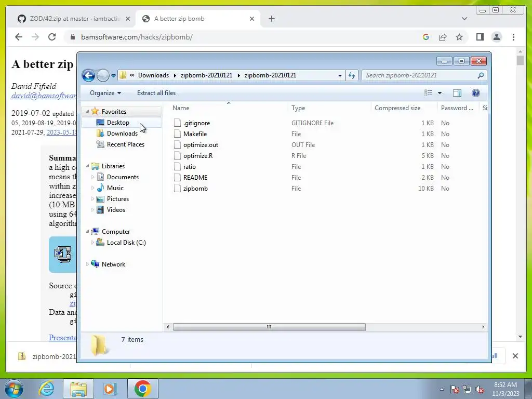Collapse the Favorites group
Viewport: 532px width, 399px height.
tap(87, 112)
